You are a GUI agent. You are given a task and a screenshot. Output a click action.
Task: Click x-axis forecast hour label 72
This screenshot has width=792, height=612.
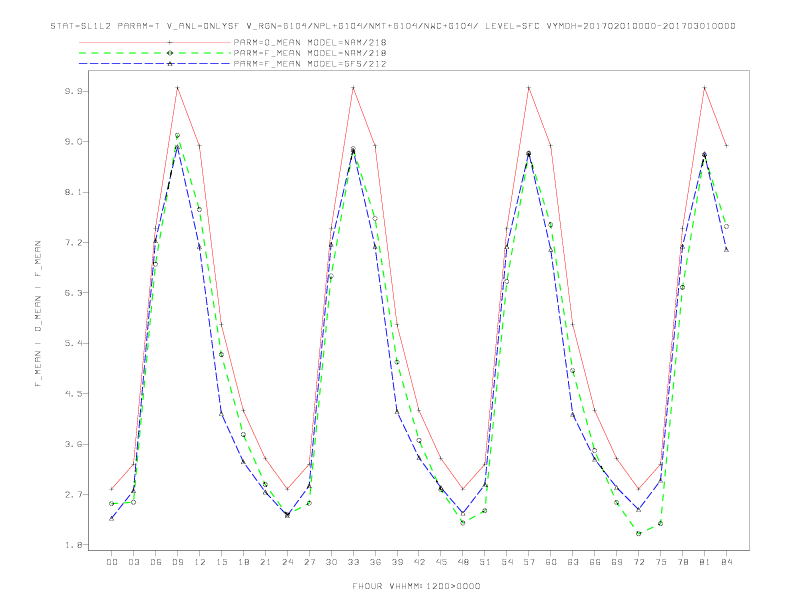click(x=639, y=562)
